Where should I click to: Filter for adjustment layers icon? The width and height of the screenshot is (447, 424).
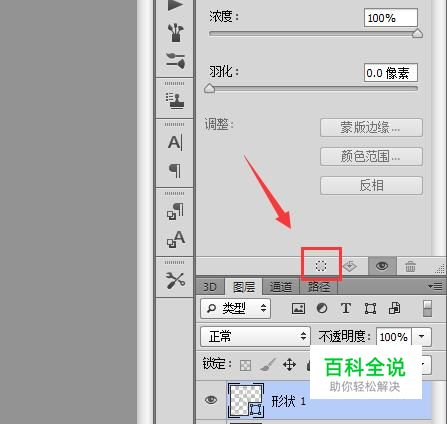[x=322, y=308]
